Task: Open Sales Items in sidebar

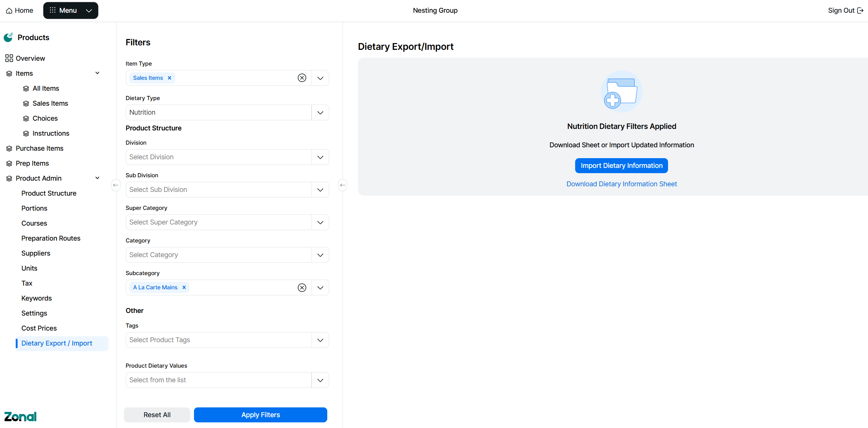Action: pyautogui.click(x=50, y=103)
